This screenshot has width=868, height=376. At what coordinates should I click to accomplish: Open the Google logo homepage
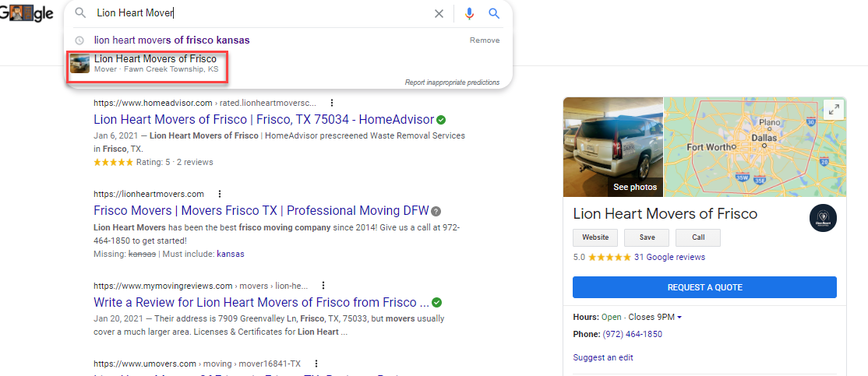click(x=27, y=13)
